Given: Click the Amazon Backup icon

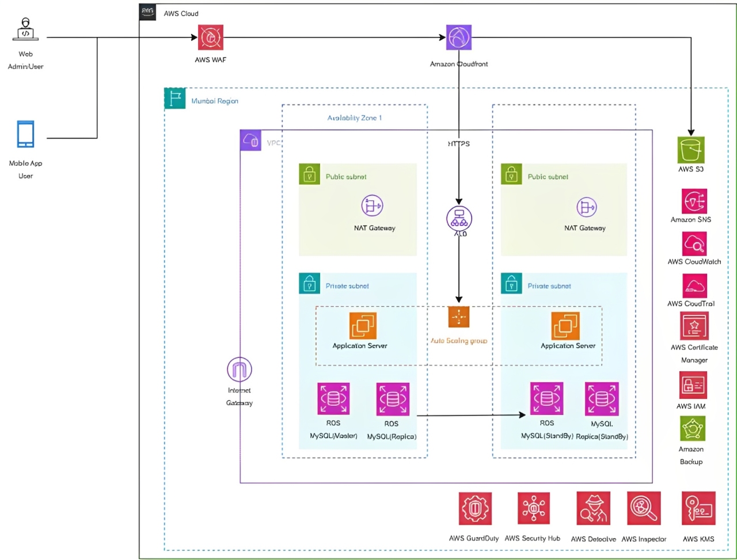Looking at the screenshot, I should pyautogui.click(x=693, y=429).
